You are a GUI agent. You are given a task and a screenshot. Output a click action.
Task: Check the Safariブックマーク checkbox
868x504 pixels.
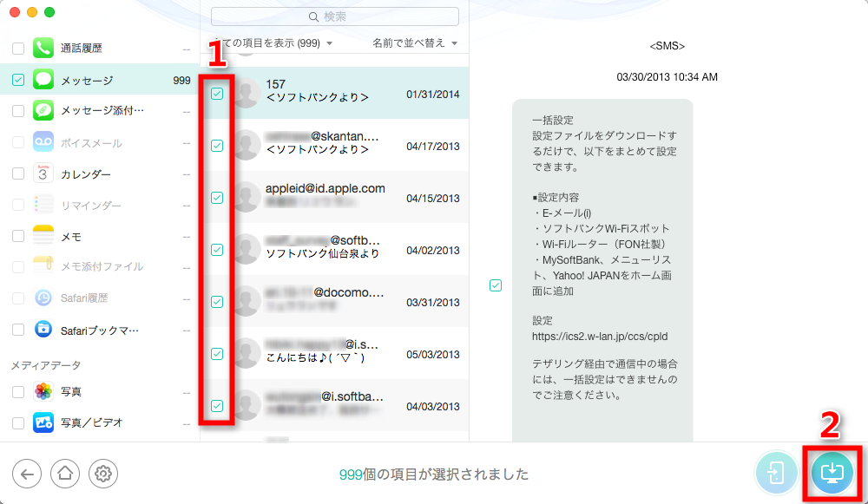pos(18,331)
